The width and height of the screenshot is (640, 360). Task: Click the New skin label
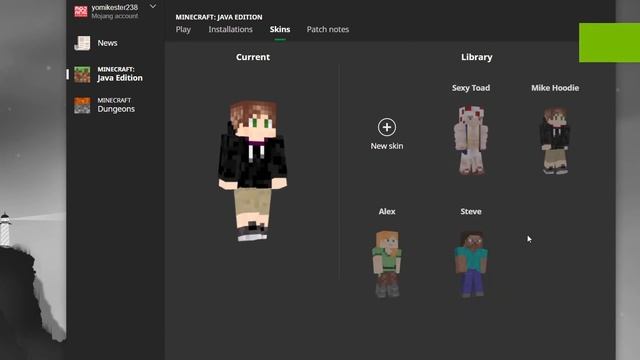tap(387, 146)
